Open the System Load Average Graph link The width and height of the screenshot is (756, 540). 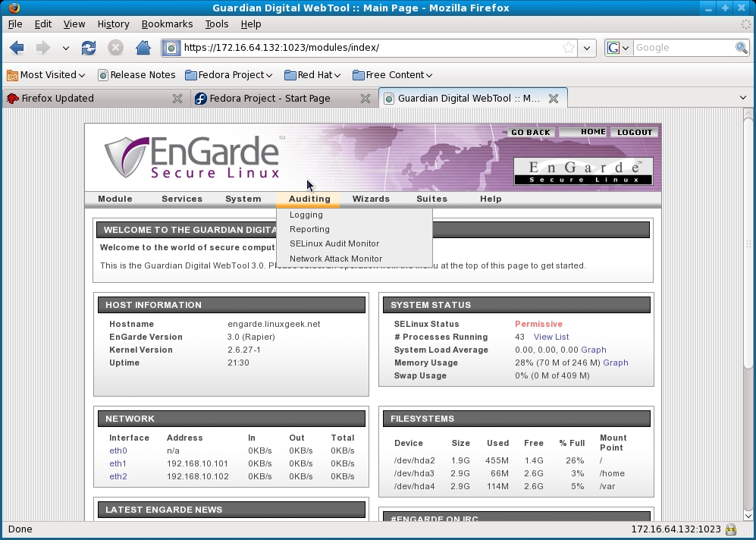(594, 350)
